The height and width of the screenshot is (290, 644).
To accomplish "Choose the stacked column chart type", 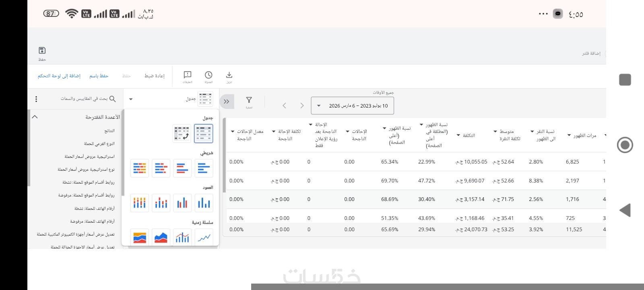I will click(x=161, y=203).
